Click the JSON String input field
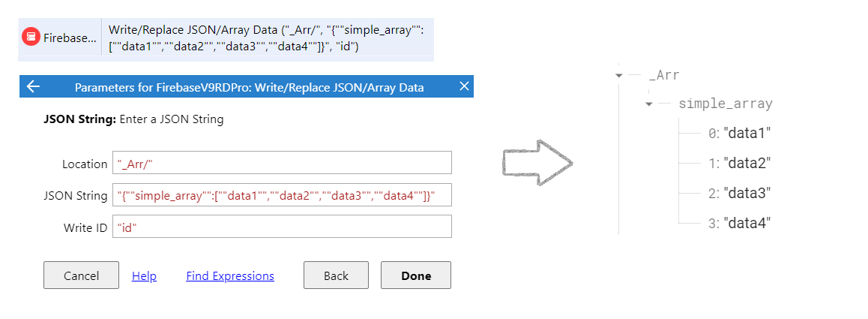The width and height of the screenshot is (868, 319). click(x=282, y=195)
